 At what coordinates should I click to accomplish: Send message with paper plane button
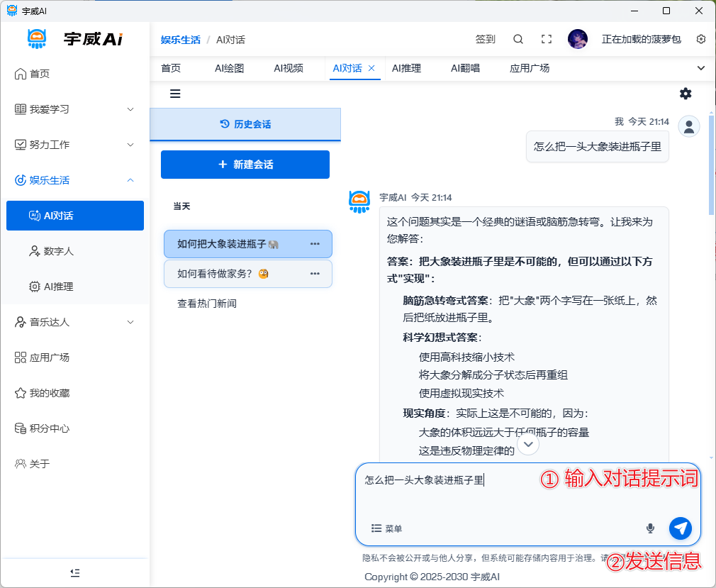680,528
